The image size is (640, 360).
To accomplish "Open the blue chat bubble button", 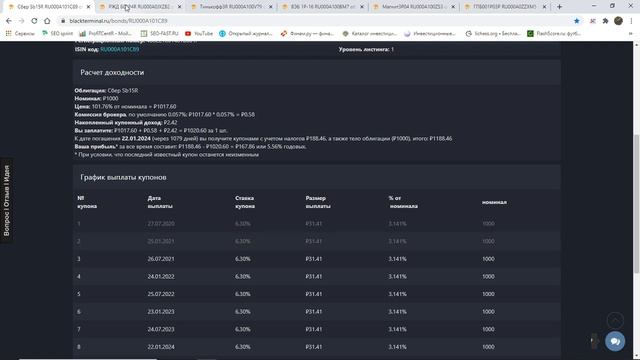I will coord(615,341).
